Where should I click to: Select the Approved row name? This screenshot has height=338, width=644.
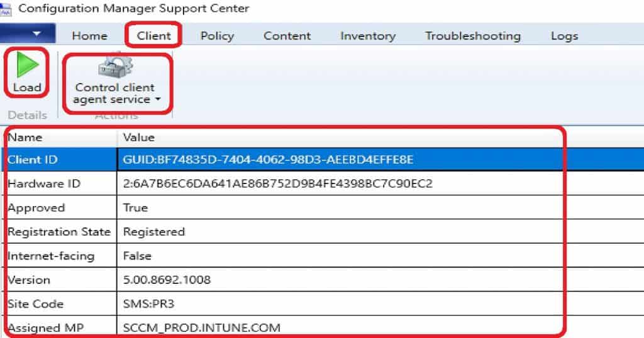[x=36, y=208]
